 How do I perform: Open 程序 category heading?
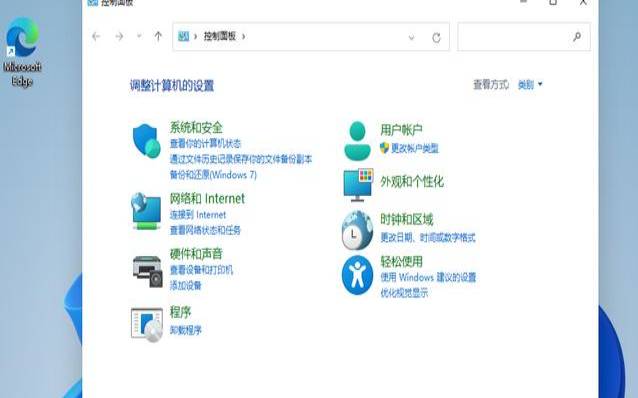(x=180, y=313)
